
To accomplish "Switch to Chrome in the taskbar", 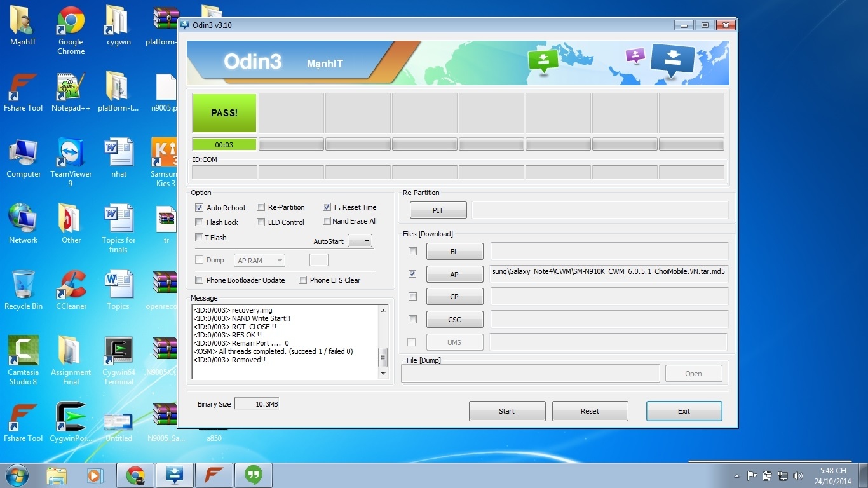I will 135,475.
